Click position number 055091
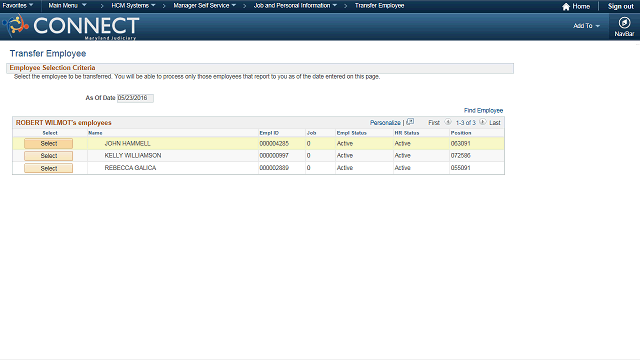The image size is (640, 360). (460, 168)
